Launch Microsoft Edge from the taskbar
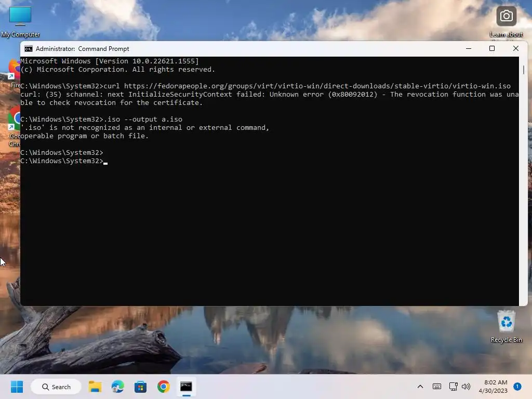 (118, 387)
